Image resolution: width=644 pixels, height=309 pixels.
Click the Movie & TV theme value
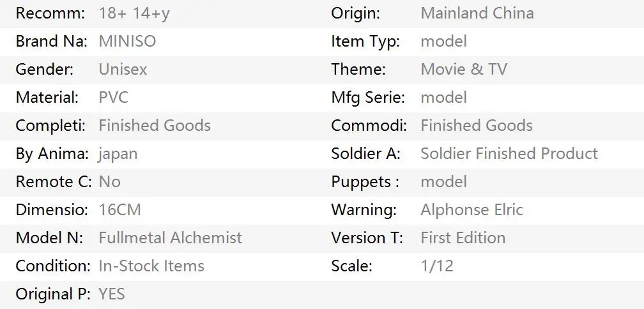[x=464, y=70]
